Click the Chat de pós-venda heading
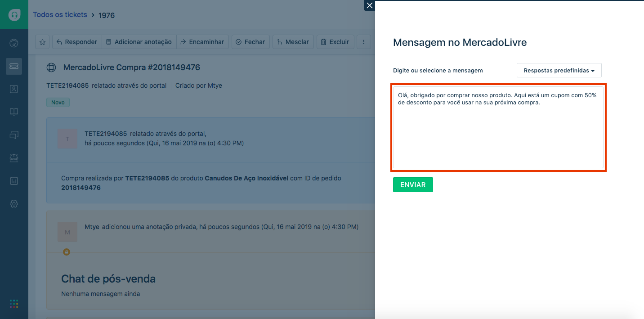This screenshot has width=644, height=319. point(108,279)
